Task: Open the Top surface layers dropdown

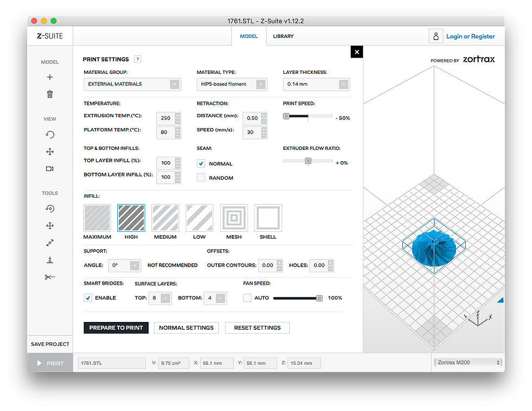Action: [160, 298]
